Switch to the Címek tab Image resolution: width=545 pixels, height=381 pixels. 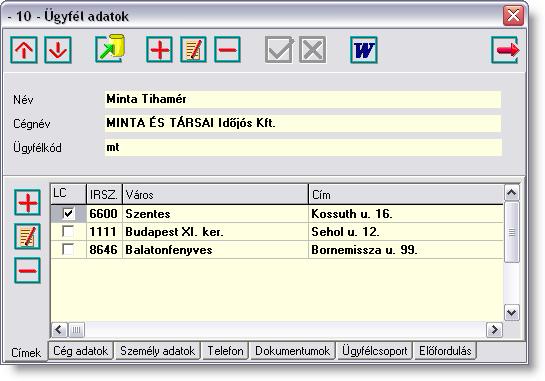click(26, 352)
